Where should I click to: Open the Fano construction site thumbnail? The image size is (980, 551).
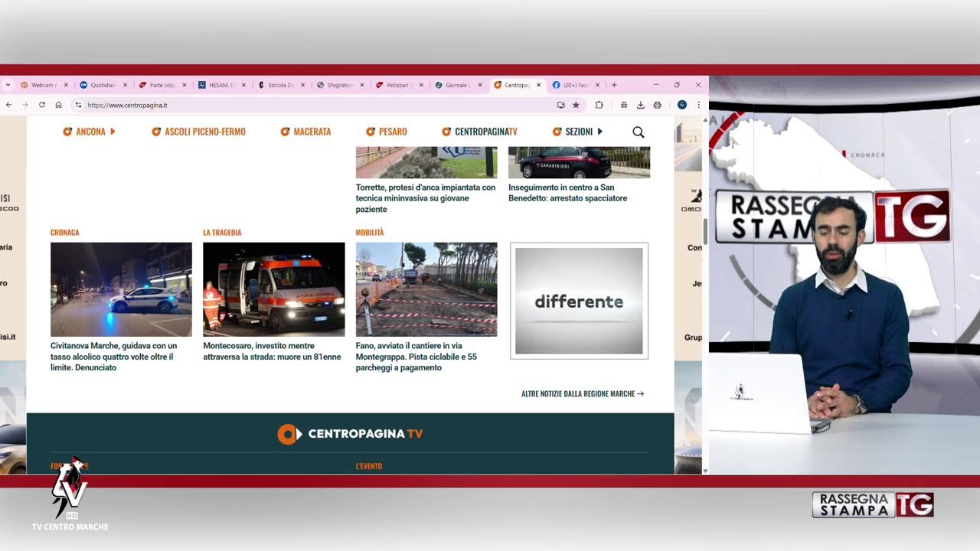coord(426,289)
